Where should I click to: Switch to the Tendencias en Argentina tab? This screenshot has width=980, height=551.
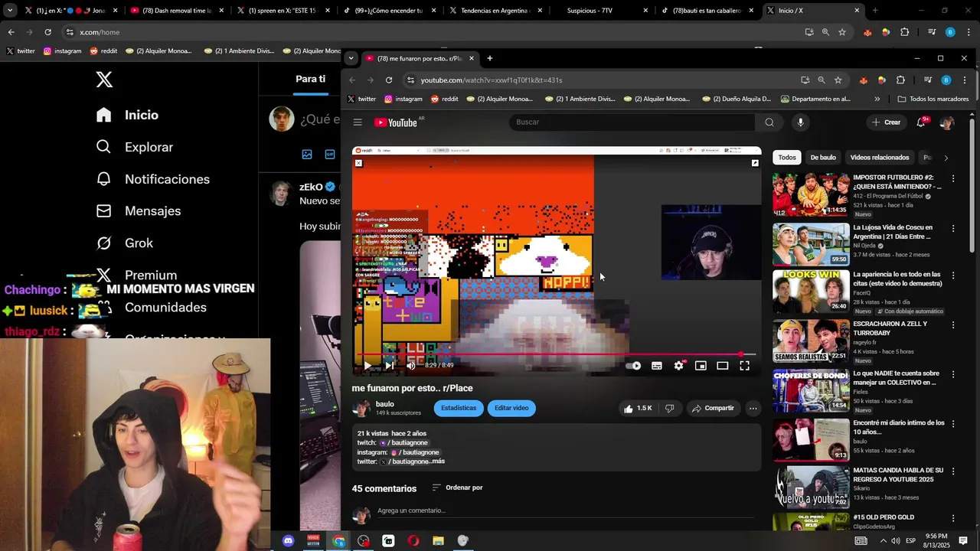[495, 11]
